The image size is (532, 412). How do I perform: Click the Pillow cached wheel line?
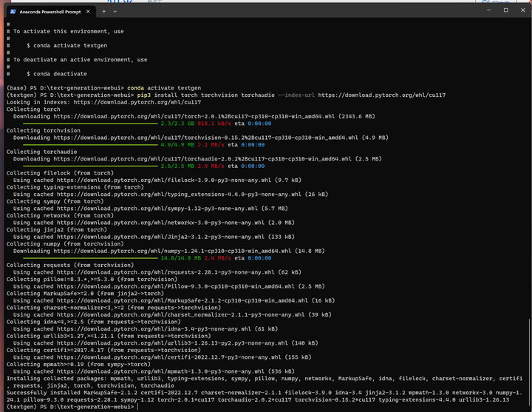[169, 286]
